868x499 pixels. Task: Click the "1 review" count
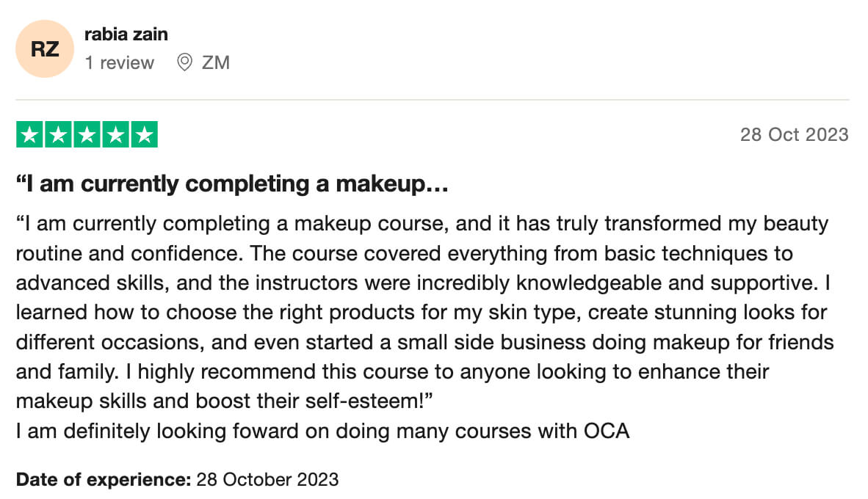[120, 63]
